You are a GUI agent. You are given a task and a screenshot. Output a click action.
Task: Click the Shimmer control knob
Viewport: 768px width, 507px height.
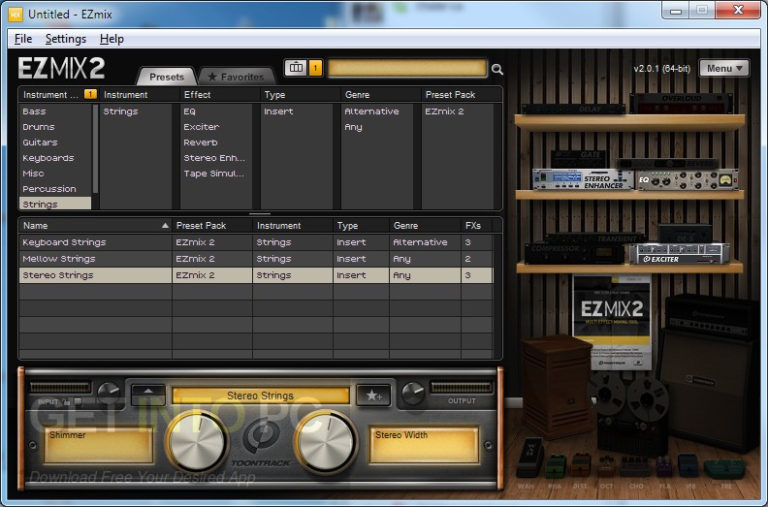(196, 441)
